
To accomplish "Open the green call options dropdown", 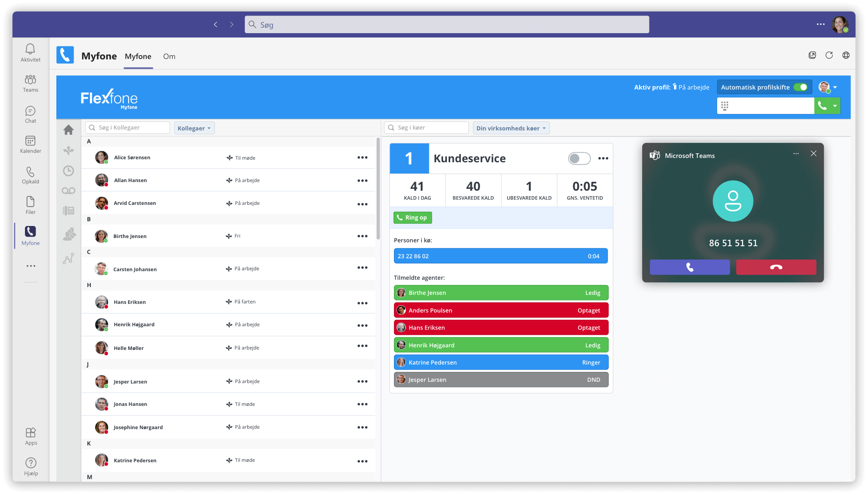I will [835, 106].
